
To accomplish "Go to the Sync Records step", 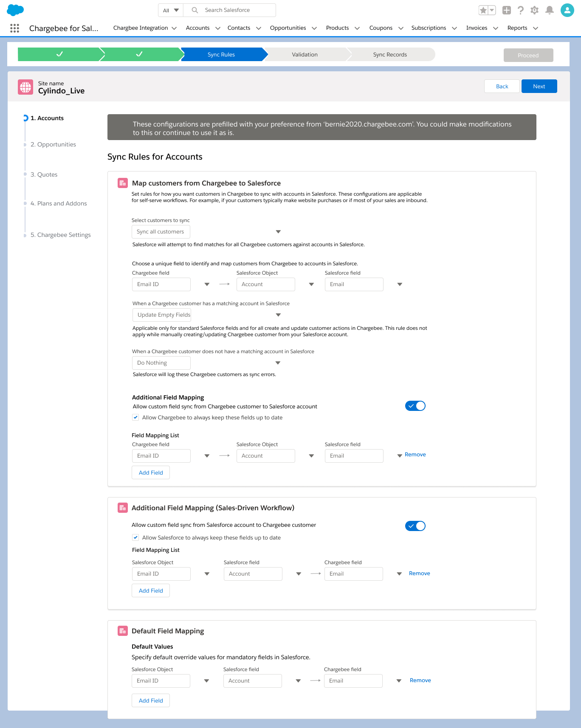I will coord(390,54).
